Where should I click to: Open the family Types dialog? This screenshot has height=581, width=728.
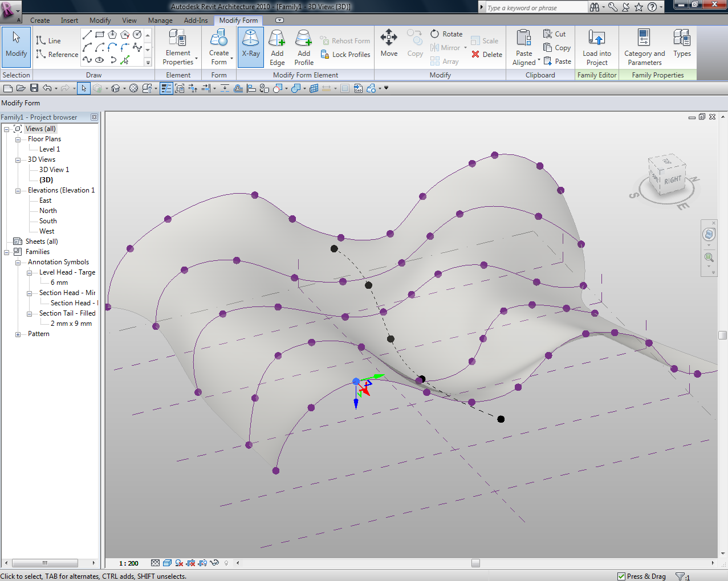tap(682, 44)
